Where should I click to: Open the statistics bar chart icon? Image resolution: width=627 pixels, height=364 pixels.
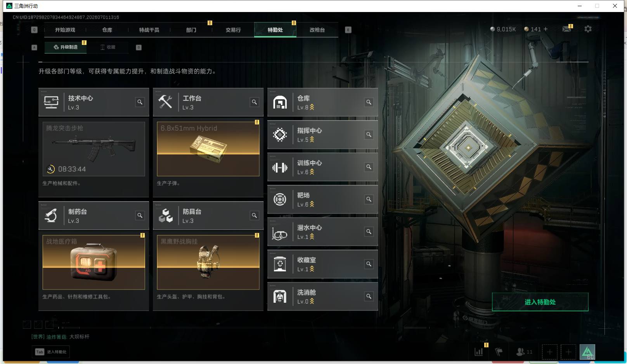tap(479, 352)
